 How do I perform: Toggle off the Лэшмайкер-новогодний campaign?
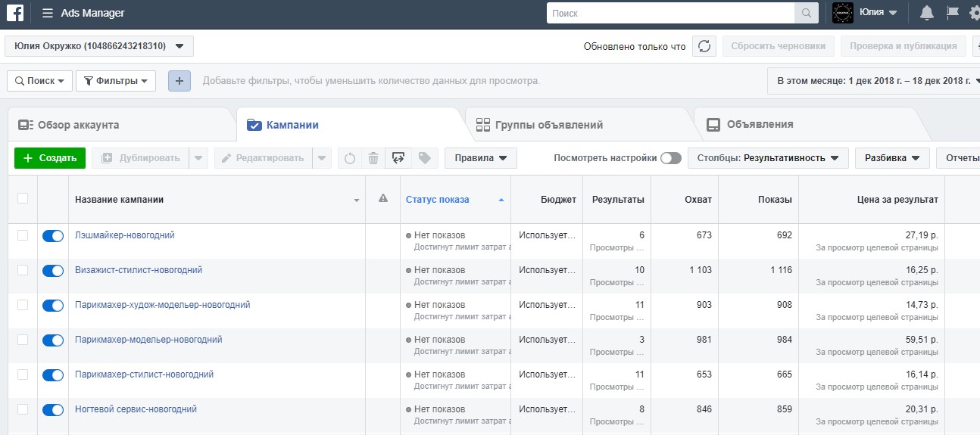tap(53, 236)
